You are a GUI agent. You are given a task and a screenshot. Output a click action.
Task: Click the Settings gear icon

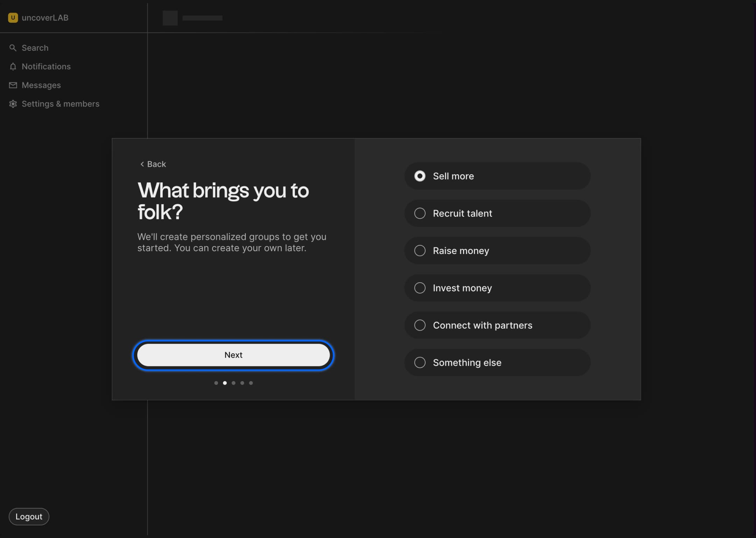(13, 104)
